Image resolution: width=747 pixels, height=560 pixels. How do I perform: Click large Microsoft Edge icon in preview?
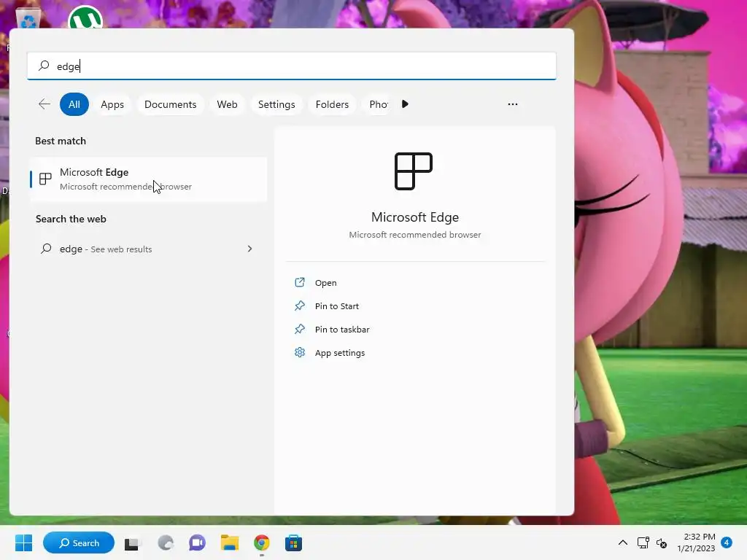click(x=414, y=171)
